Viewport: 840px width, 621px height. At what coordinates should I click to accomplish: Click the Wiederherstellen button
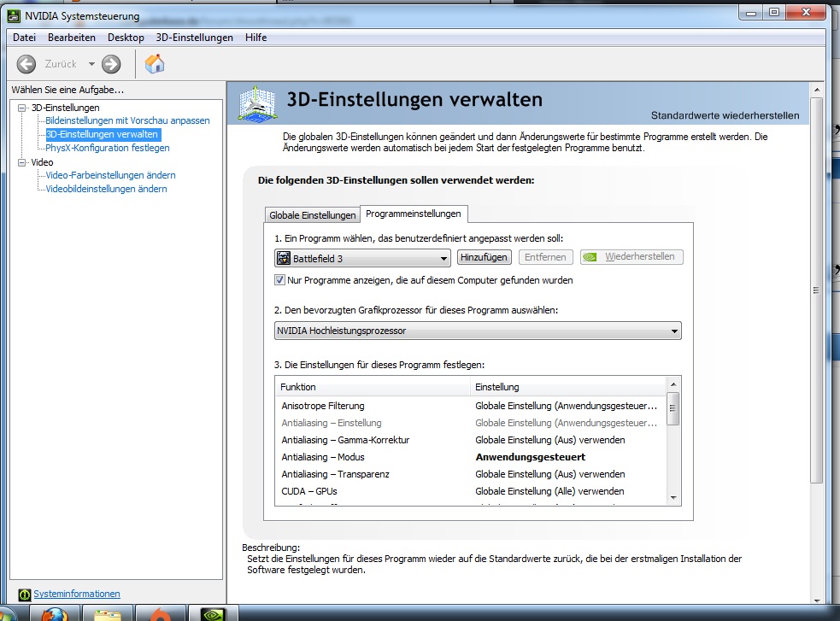coord(631,257)
